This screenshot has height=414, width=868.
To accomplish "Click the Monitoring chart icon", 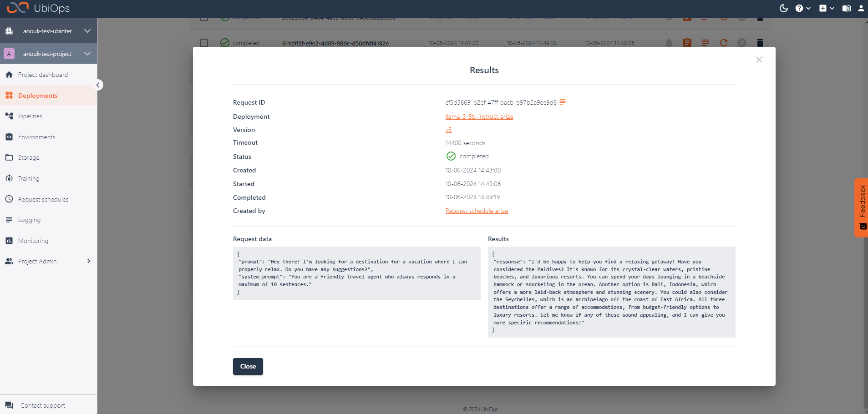I will (x=9, y=241).
